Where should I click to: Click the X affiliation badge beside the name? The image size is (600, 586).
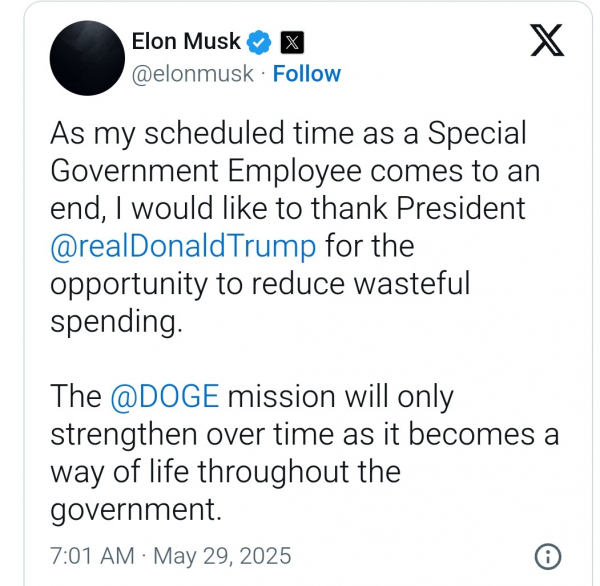pos(292,42)
